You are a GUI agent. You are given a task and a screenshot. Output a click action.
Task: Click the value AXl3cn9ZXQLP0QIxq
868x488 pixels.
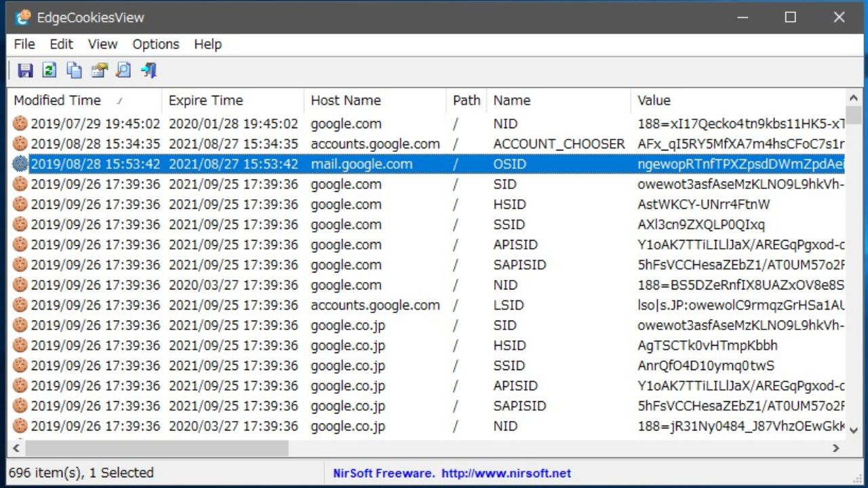[701, 224]
